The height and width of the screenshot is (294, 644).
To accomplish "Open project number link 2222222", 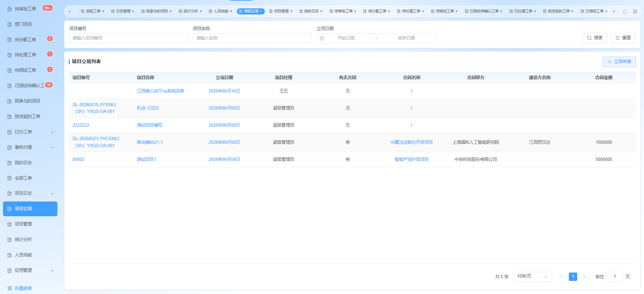I will tap(81, 125).
